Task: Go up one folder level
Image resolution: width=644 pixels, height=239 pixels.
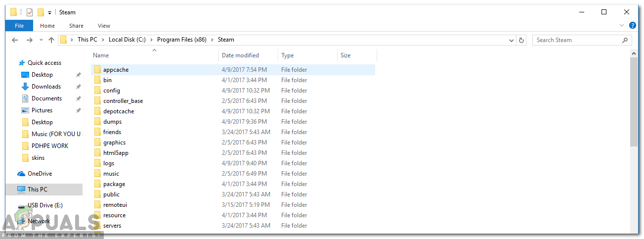Action: (x=51, y=40)
